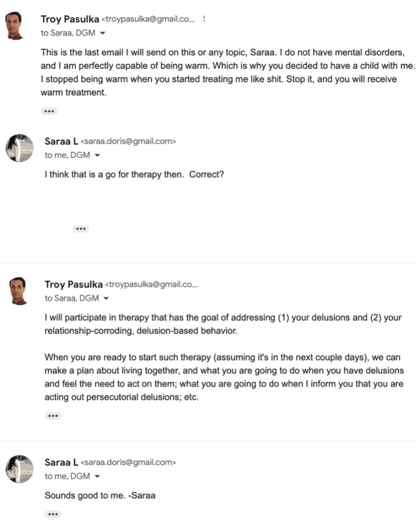
Task: Open recipient details arrow on Troy's second email
Action: click(x=106, y=298)
